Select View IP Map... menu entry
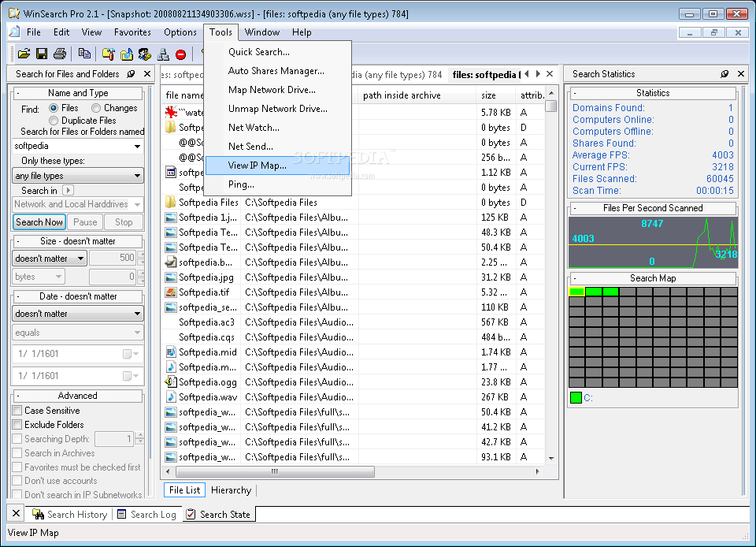 click(x=278, y=166)
